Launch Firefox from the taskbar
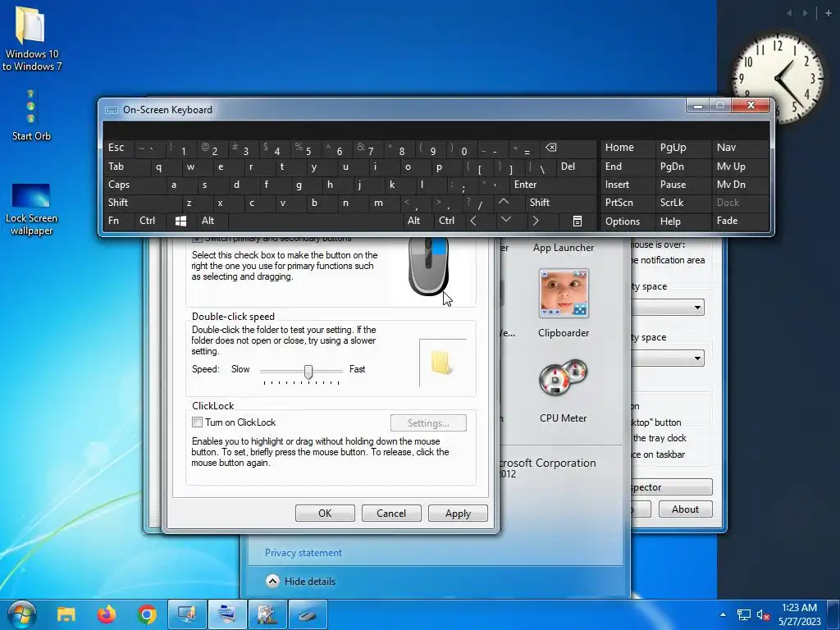The width and height of the screenshot is (840, 630). (x=107, y=614)
